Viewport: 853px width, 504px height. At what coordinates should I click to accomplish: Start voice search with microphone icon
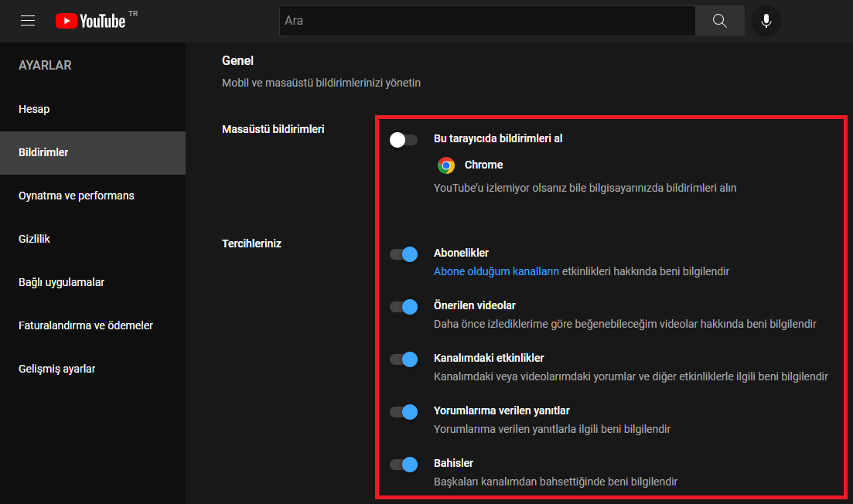766,21
